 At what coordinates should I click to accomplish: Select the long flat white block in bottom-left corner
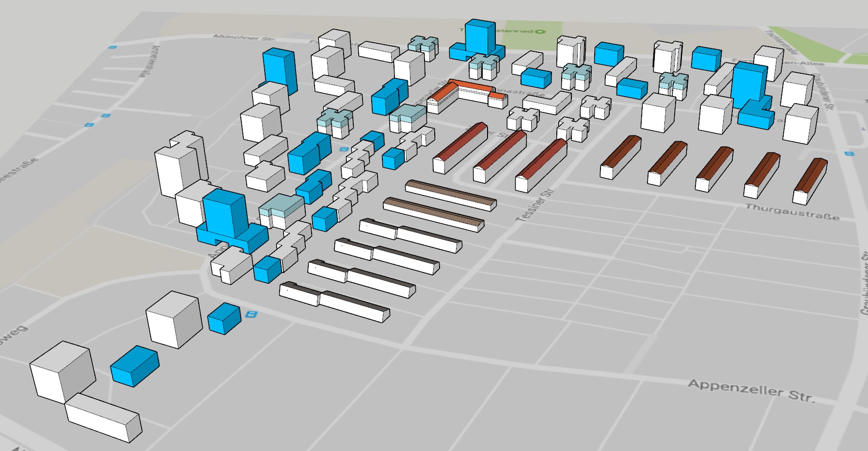coord(104,418)
